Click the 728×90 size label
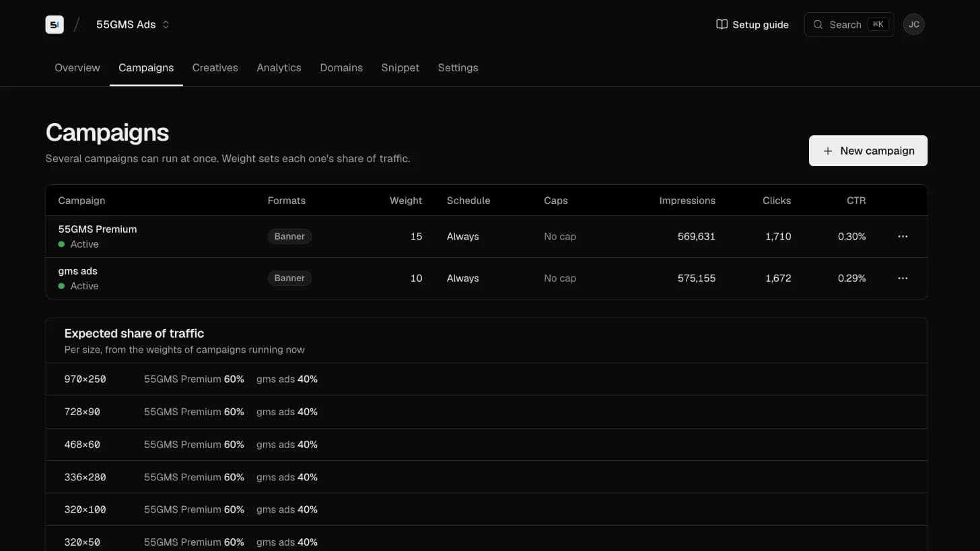980x551 pixels. click(82, 412)
